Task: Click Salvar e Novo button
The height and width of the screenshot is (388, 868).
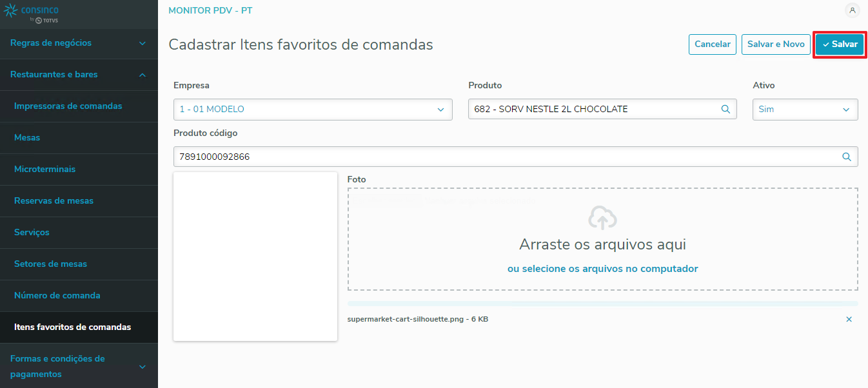Action: tap(776, 44)
